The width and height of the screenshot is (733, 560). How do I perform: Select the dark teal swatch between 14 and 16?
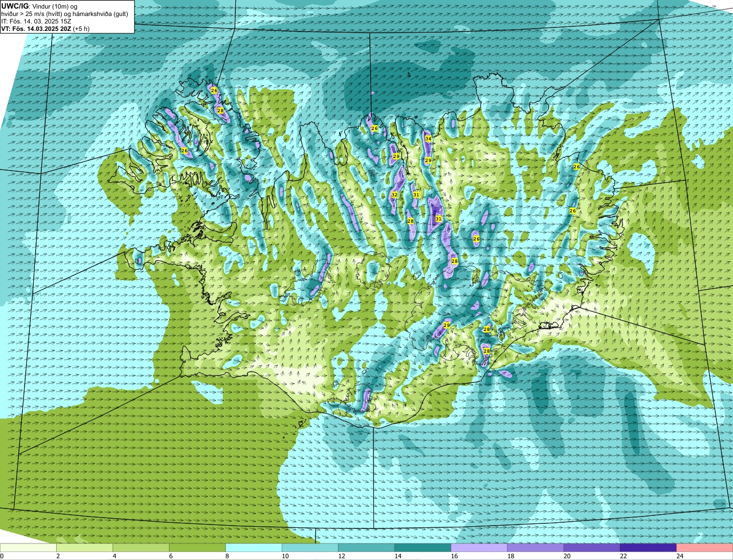(423, 548)
